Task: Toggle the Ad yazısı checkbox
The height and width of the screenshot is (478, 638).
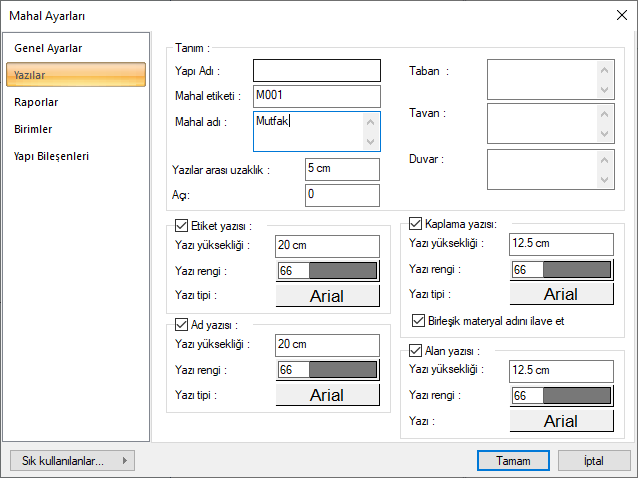Action: [x=181, y=324]
